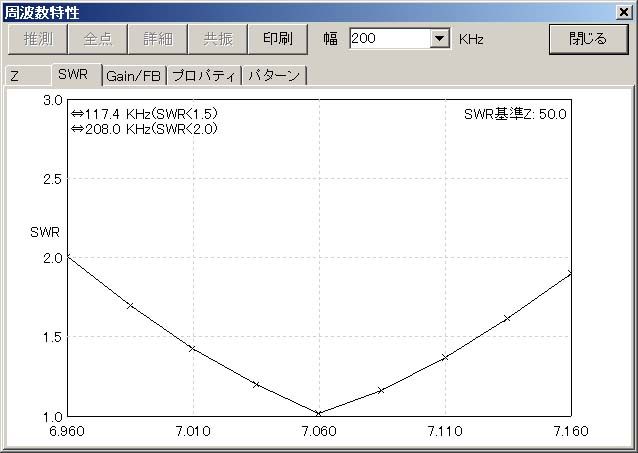Click the 詳細 button
This screenshot has height=453, width=638.
click(x=157, y=39)
